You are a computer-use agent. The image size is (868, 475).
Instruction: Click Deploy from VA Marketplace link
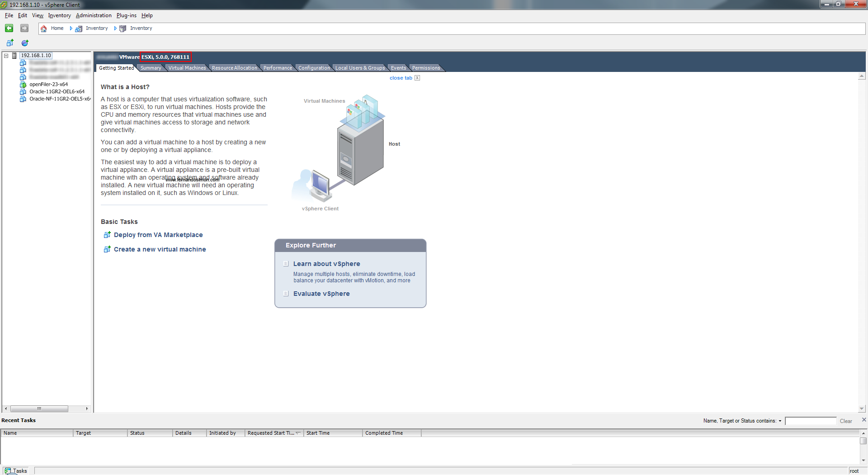tap(158, 235)
